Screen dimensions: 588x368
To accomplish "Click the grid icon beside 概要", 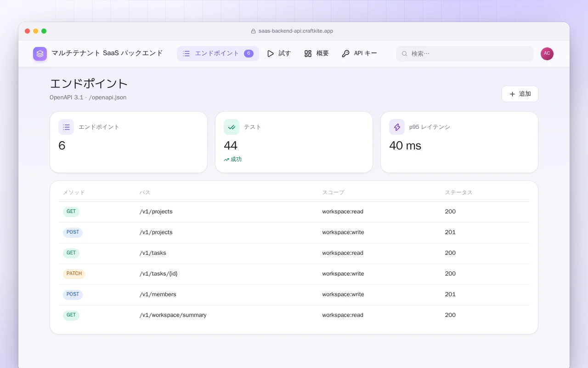I will [x=308, y=54].
